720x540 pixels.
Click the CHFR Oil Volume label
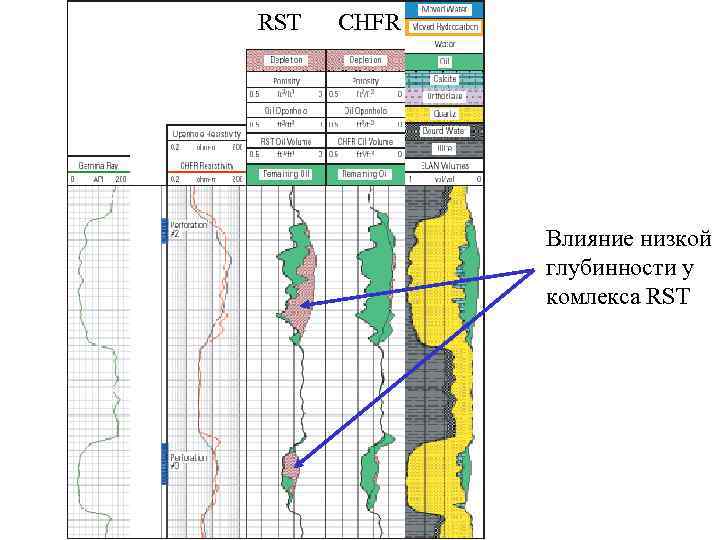click(x=366, y=141)
